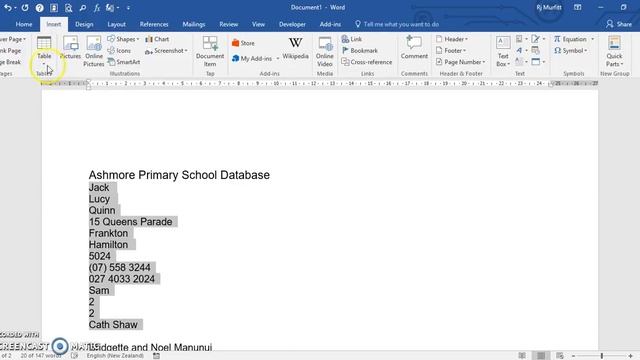
Task: Open the Developer tab
Action: point(292,24)
